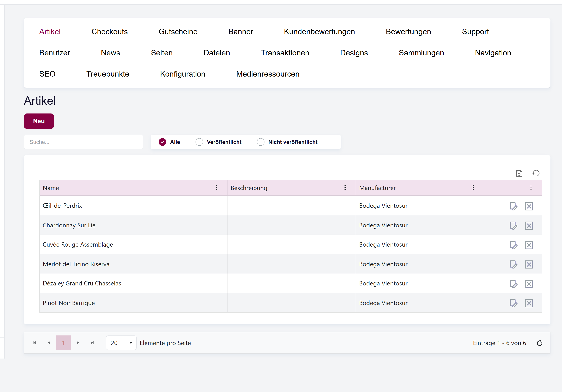Go to the Support section
562x392 pixels.
point(475,32)
